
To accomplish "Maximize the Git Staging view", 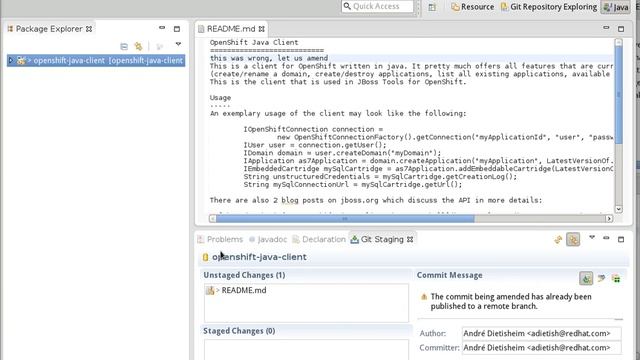I will (x=621, y=240).
